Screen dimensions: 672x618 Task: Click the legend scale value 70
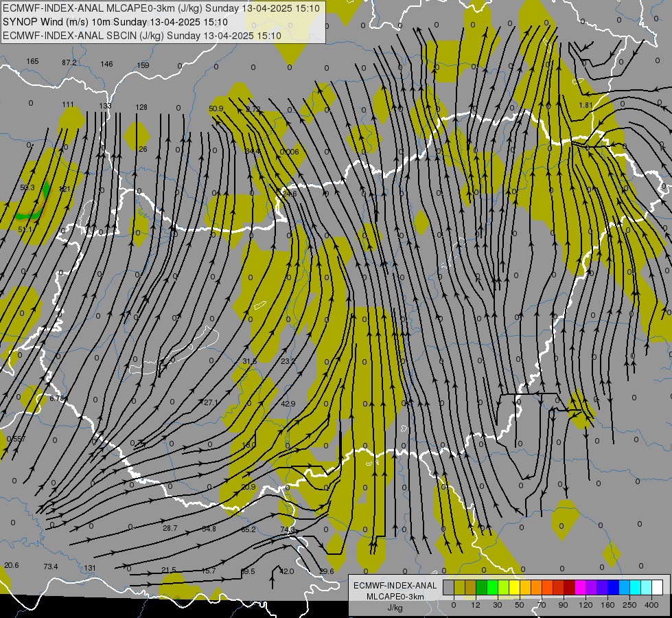click(542, 605)
